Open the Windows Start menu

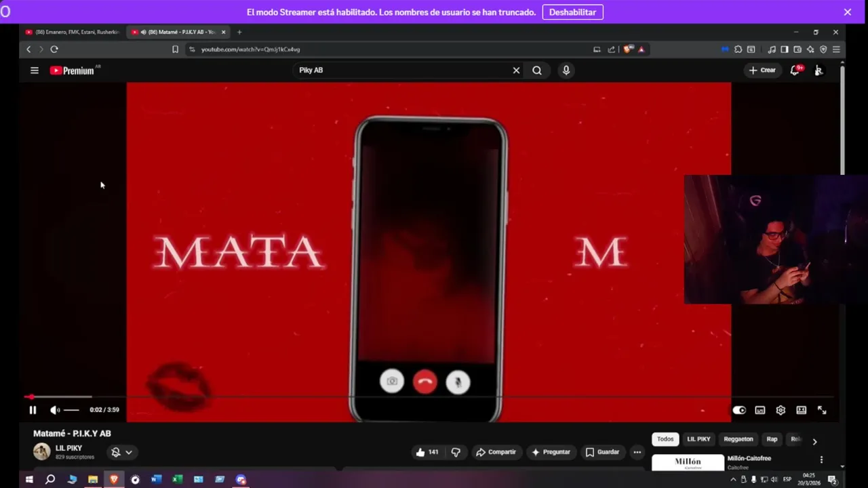click(29, 479)
